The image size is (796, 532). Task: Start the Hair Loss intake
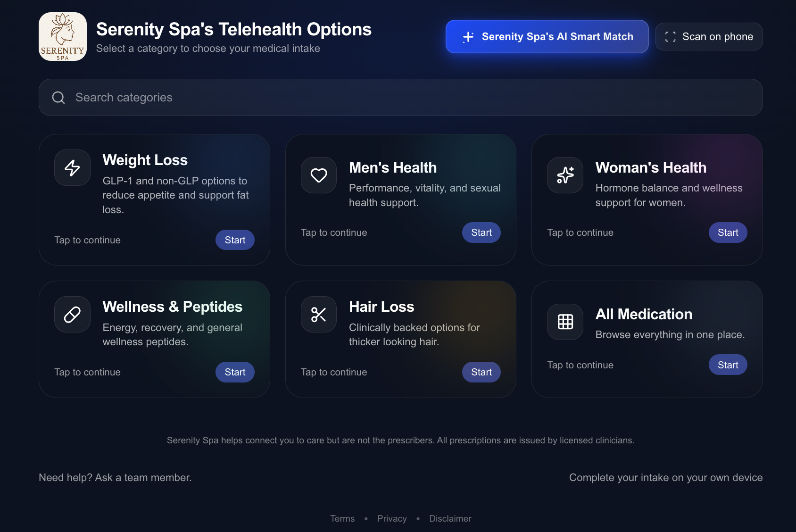[481, 372]
